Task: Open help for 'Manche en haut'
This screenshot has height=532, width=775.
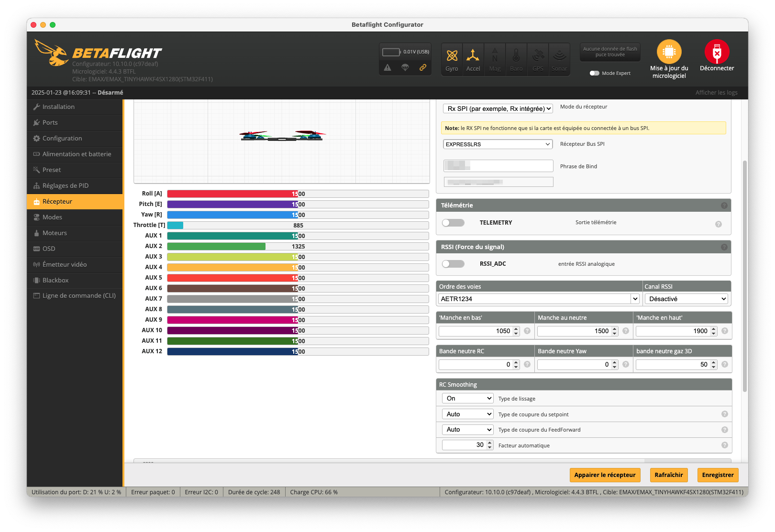Action: pyautogui.click(x=725, y=331)
